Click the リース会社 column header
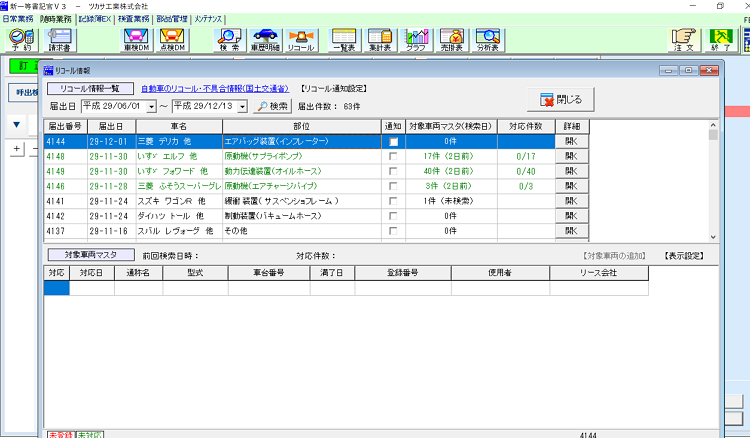The width and height of the screenshot is (750, 438). pos(599,273)
